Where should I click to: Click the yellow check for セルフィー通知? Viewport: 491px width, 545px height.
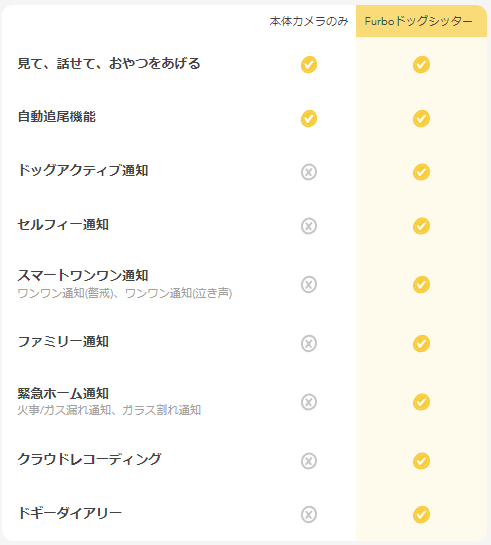(421, 226)
